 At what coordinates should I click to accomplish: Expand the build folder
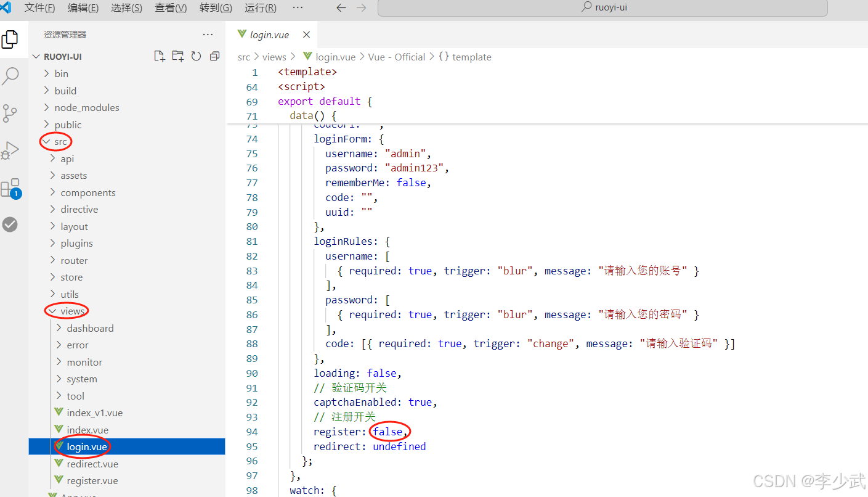(127, 91)
